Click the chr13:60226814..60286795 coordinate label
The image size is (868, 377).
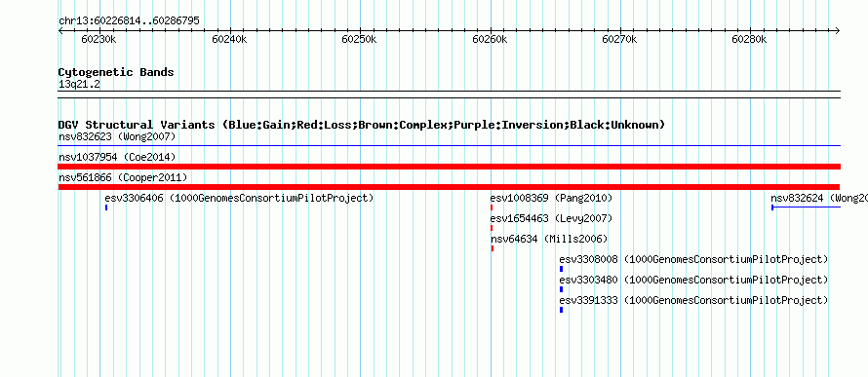pos(129,21)
